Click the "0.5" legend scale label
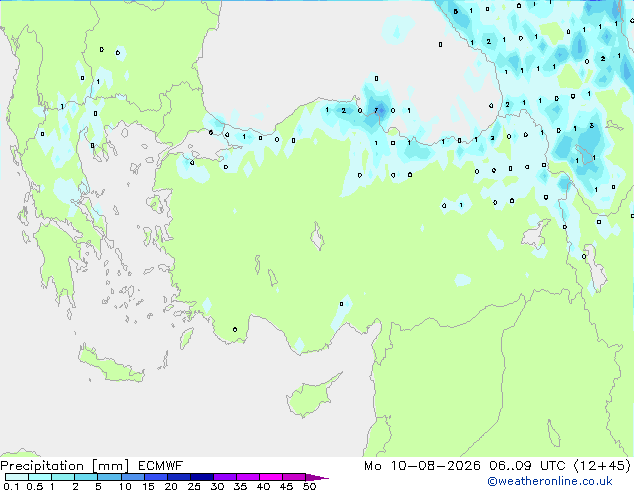 click(35, 486)
